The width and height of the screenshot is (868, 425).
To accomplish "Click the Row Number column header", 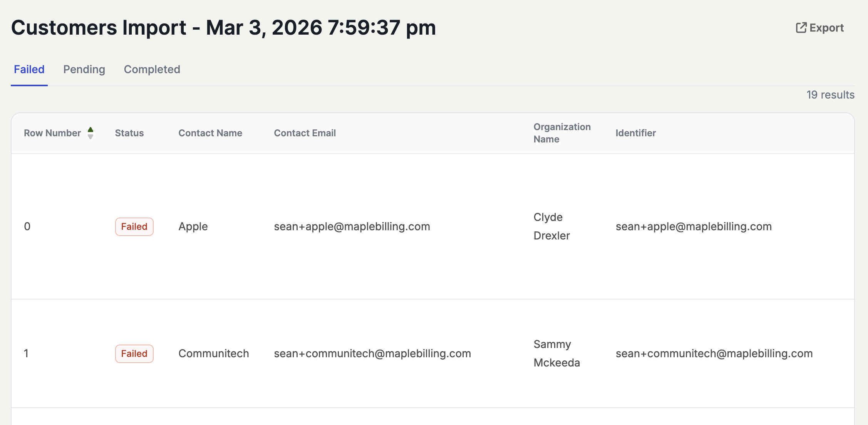I will 52,133.
